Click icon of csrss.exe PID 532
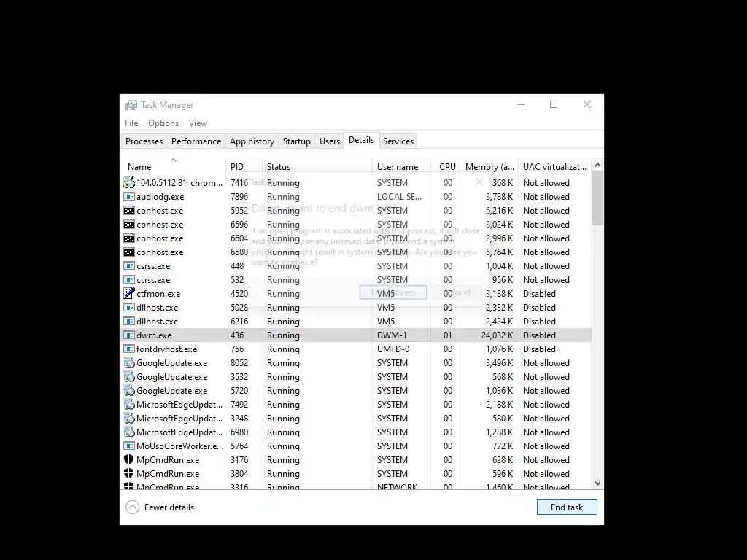747x560 pixels. (x=128, y=279)
